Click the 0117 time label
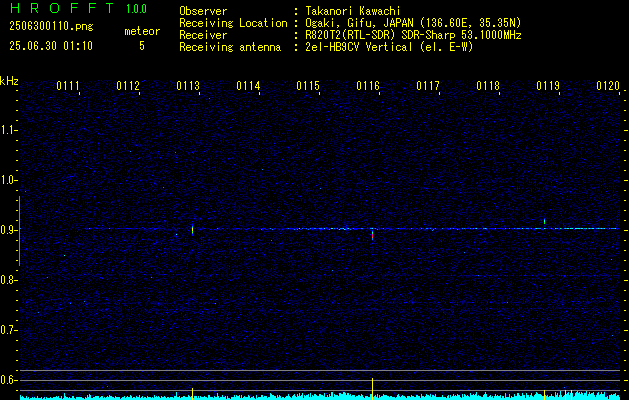Viewport: 629px width, 400px height. (428, 86)
